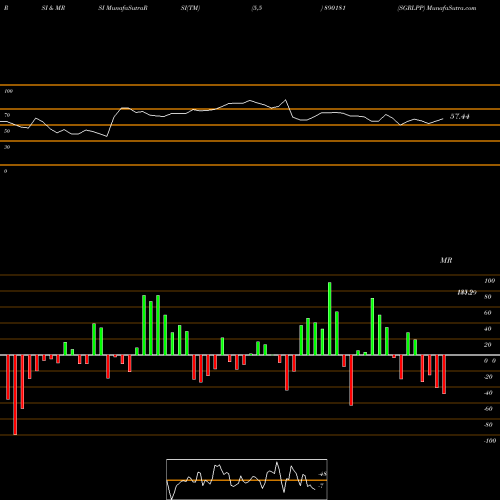500x500 pixels.
Task: Click the MR axis label -60
Action: point(488,409)
